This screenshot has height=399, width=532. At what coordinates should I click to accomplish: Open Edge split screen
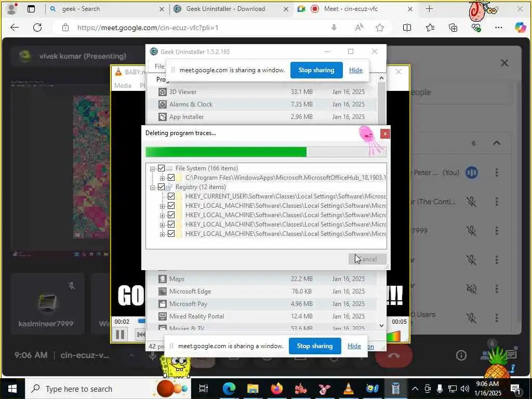click(407, 28)
